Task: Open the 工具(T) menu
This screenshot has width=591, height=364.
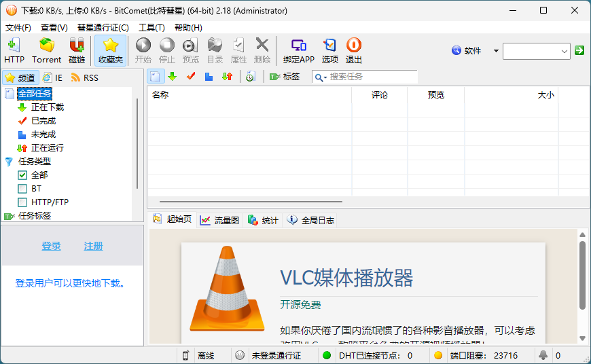Action: point(152,28)
